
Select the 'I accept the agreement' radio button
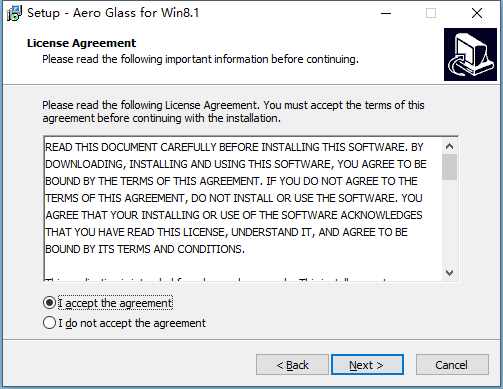(x=49, y=303)
